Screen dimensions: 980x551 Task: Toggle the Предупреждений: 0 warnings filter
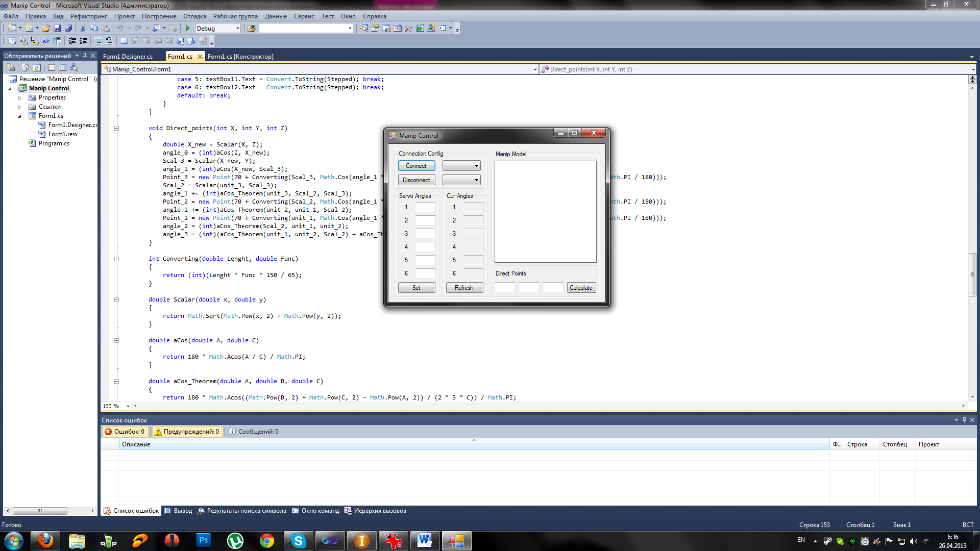(187, 432)
